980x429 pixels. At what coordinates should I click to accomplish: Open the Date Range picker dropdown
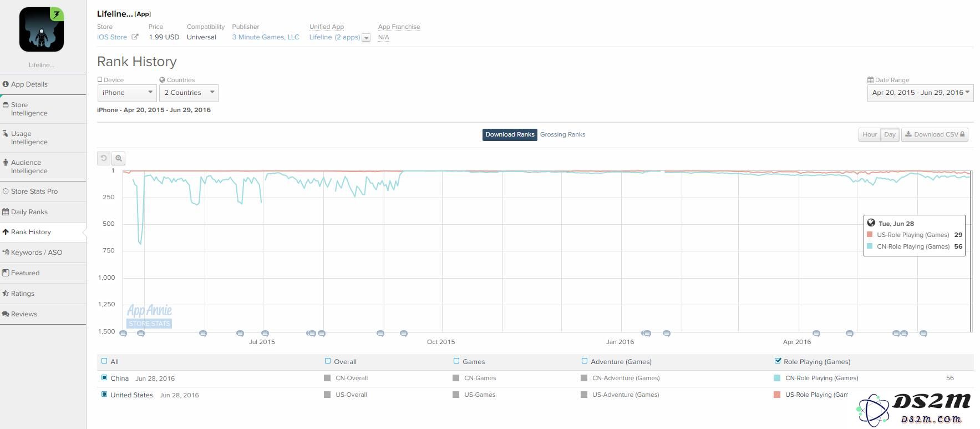point(920,93)
